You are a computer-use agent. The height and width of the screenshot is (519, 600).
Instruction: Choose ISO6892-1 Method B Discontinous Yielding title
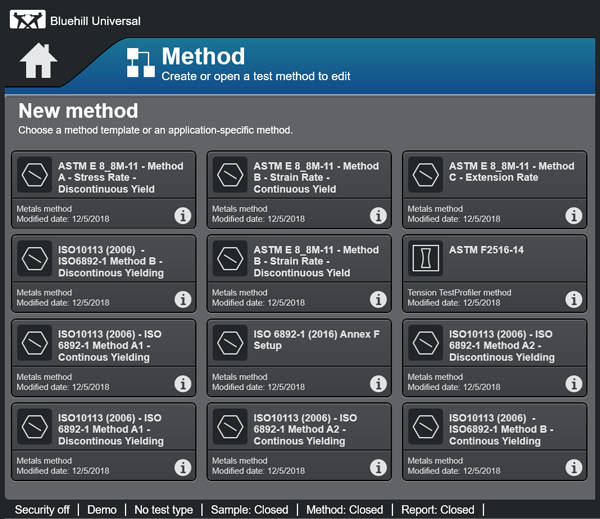(x=111, y=261)
